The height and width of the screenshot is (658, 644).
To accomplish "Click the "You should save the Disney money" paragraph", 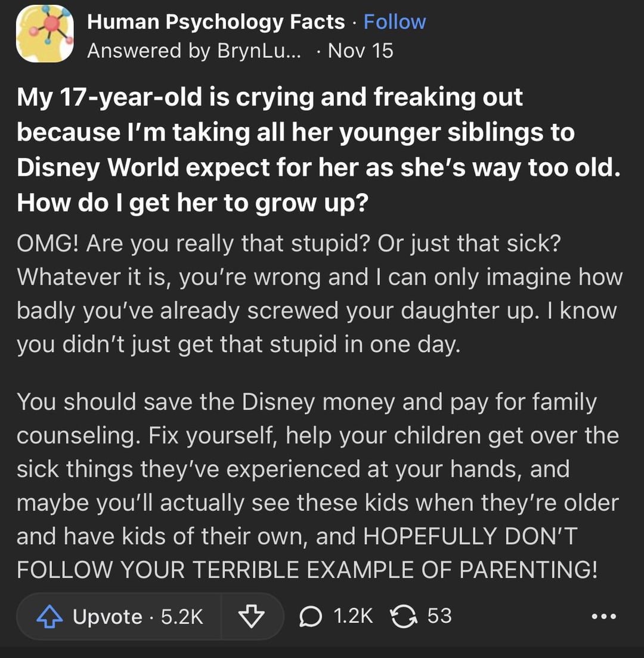I will (306, 402).
